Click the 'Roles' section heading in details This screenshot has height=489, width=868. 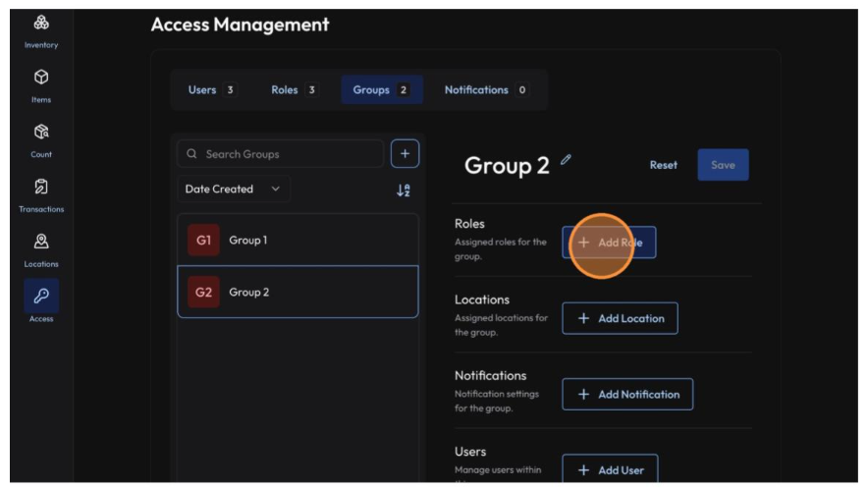469,224
